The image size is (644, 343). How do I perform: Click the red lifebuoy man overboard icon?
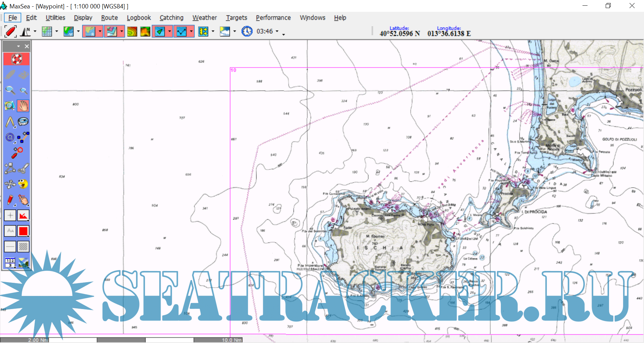tap(16, 59)
